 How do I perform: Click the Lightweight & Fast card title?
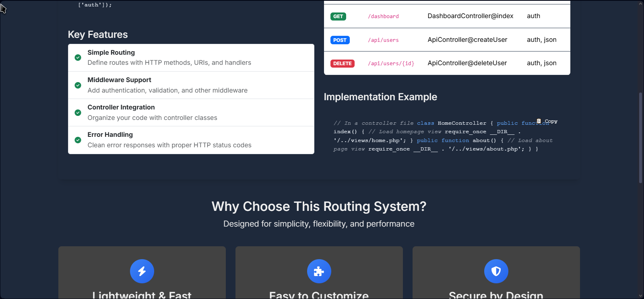(x=142, y=295)
